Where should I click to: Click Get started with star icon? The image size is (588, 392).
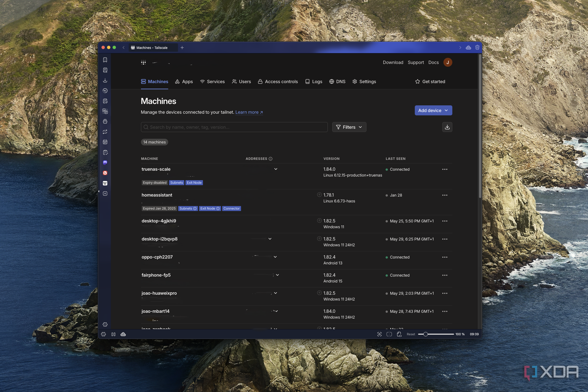(430, 81)
